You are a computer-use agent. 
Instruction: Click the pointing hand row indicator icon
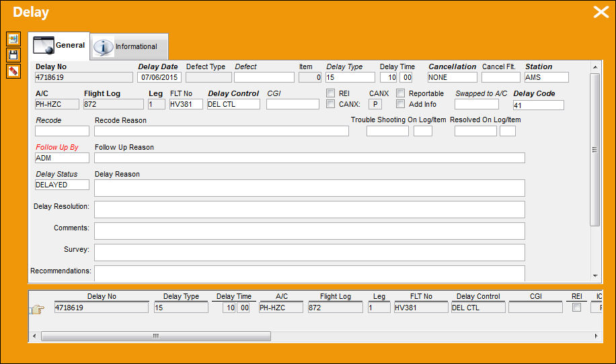coord(37,310)
